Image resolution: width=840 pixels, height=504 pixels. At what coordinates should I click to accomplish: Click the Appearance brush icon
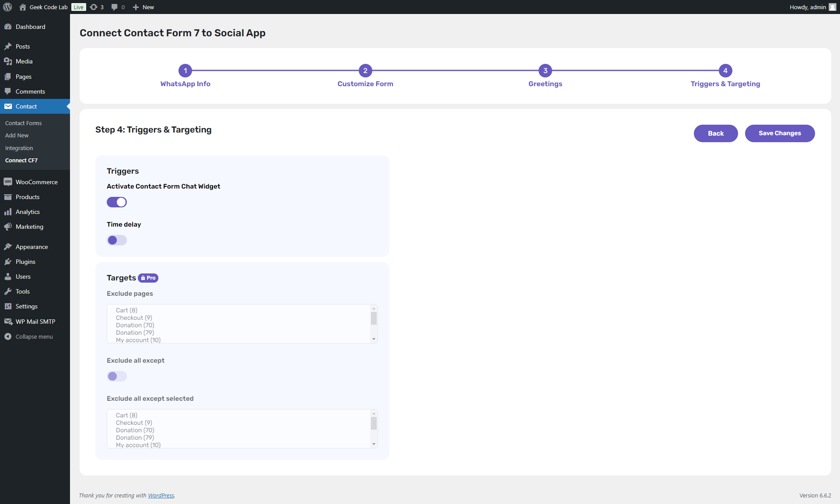coord(8,247)
